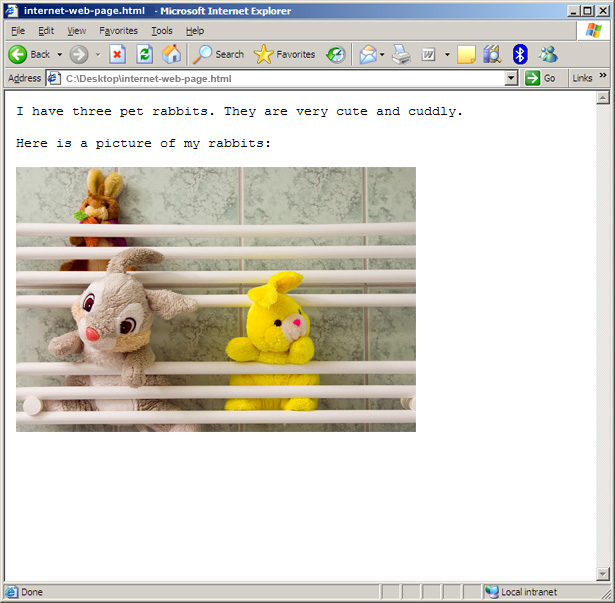Click text 'Here is a picture of my rabbits:'

[144, 144]
